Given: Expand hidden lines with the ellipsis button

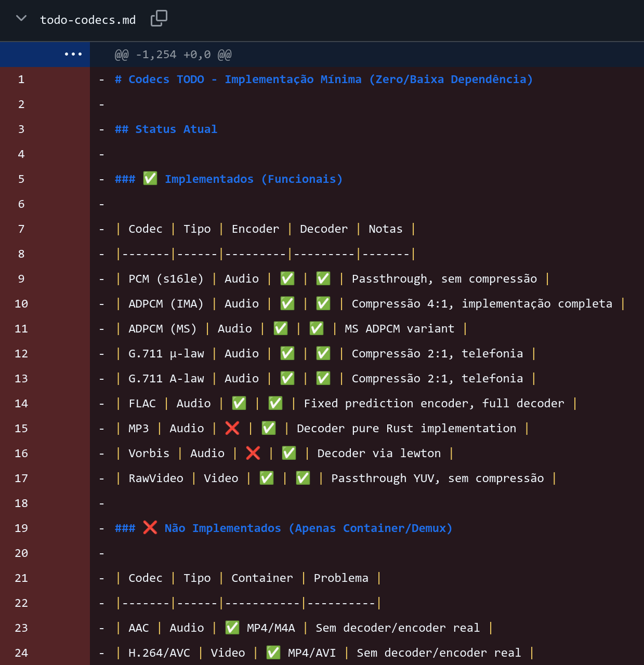Looking at the screenshot, I should pyautogui.click(x=73, y=54).
